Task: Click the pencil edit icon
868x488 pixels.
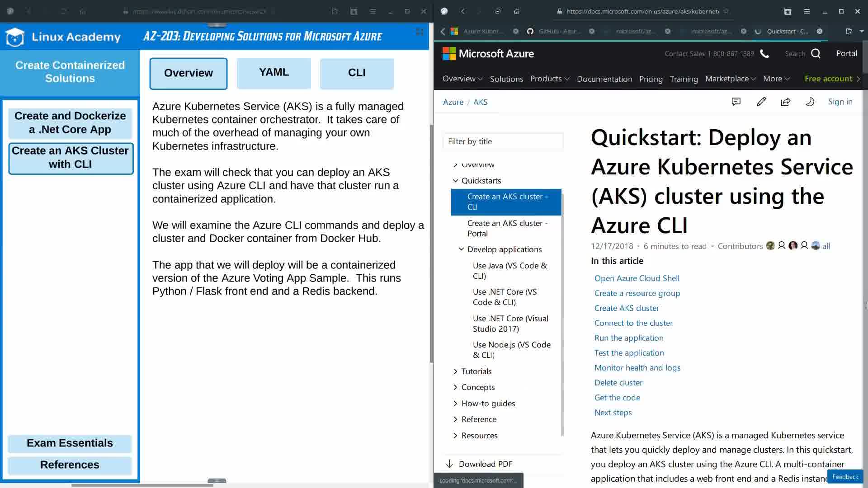Action: 761,102
